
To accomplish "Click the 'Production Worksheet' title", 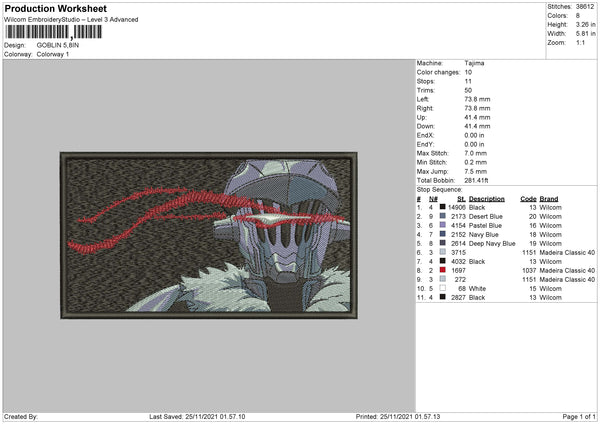I will tap(55, 8).
